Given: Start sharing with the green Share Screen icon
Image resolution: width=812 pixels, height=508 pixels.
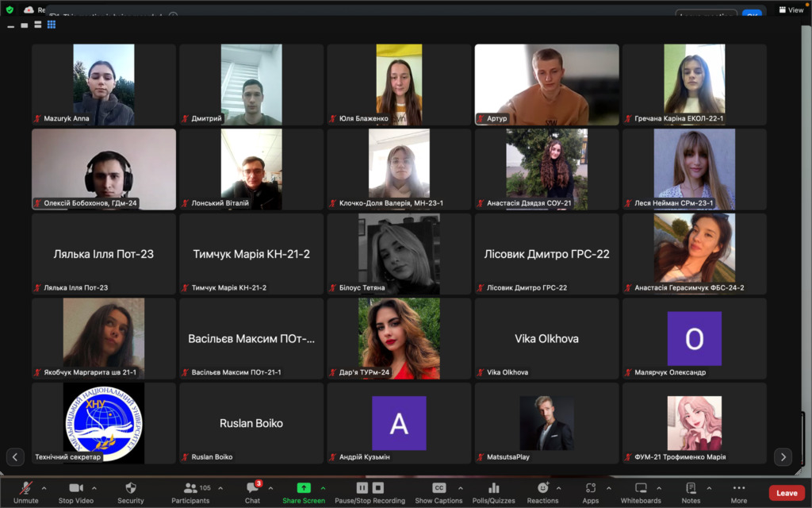Looking at the screenshot, I should pyautogui.click(x=303, y=487).
